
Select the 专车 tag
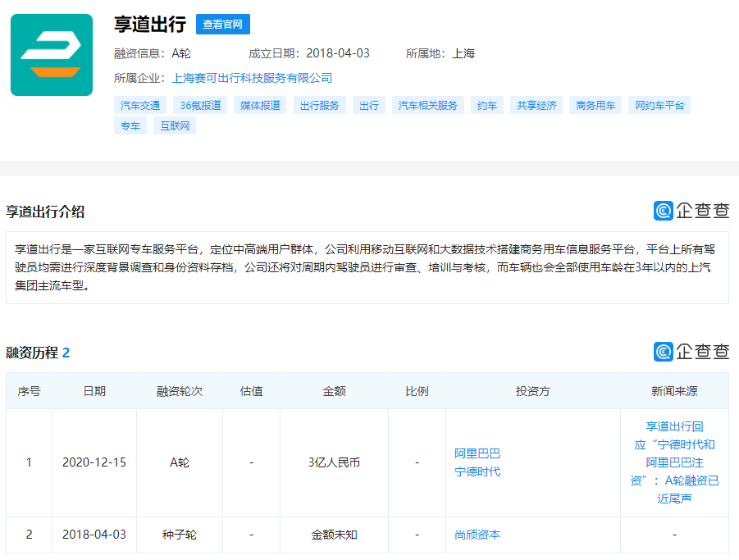coord(130,126)
